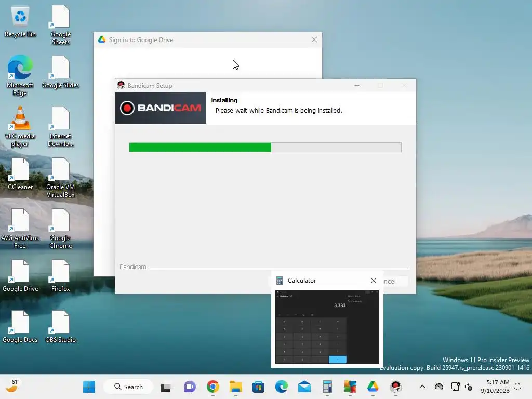Open the Google Slides desktop shortcut
Image resolution: width=532 pixels, height=399 pixels.
[x=60, y=72]
